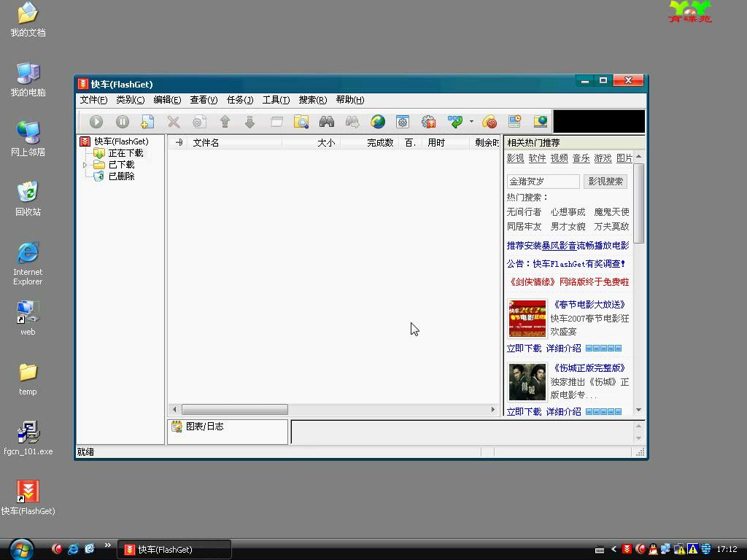
Task: Click the 软件 category link
Action: tap(537, 158)
